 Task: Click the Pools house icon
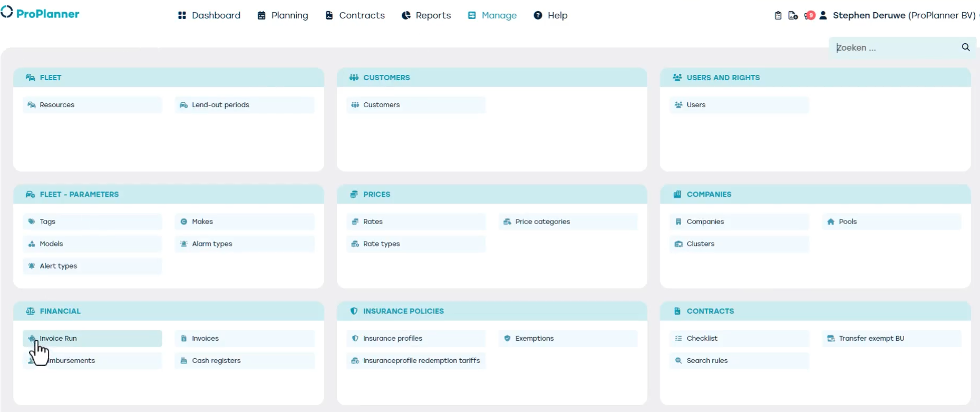tap(831, 222)
